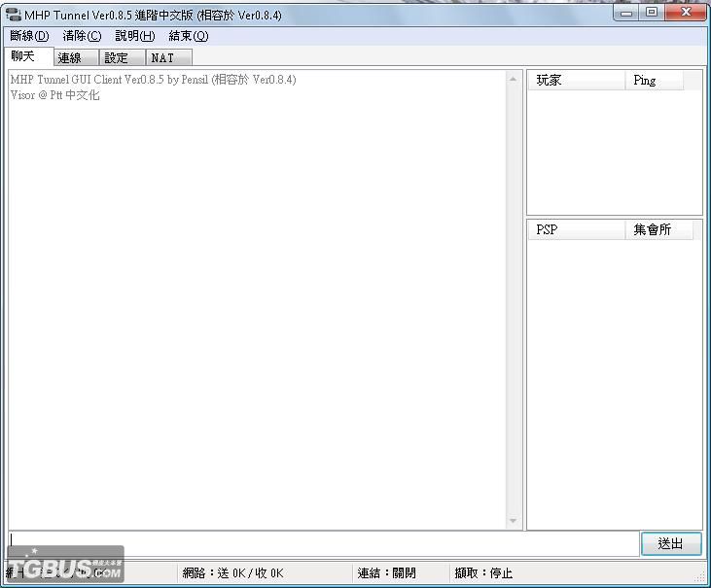Open the 清除(C) menu

coord(82,36)
